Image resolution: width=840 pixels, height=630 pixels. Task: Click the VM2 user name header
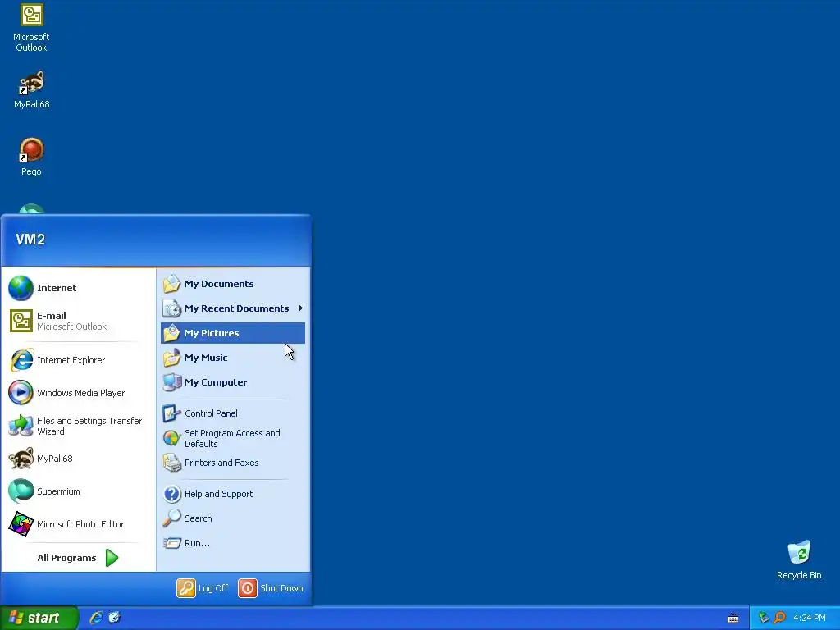coord(30,240)
